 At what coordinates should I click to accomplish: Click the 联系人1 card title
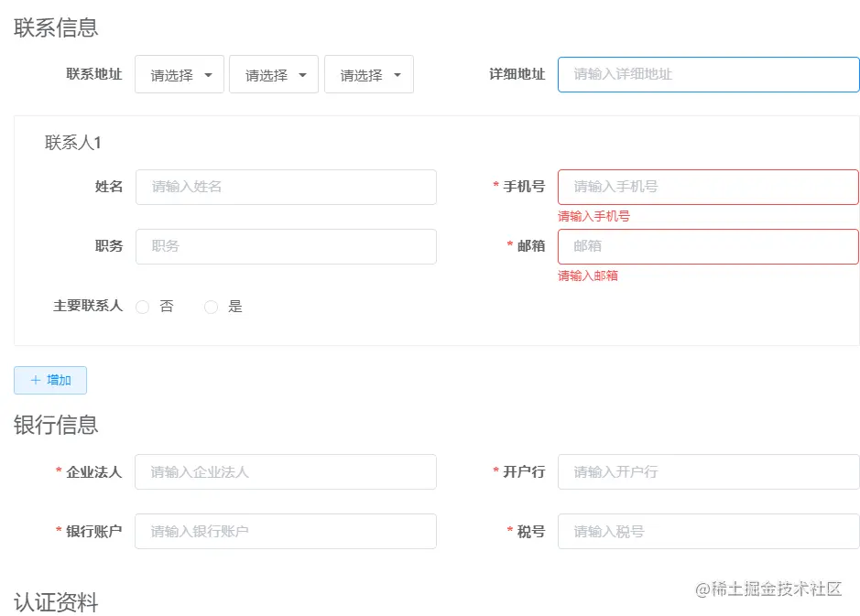(x=73, y=143)
